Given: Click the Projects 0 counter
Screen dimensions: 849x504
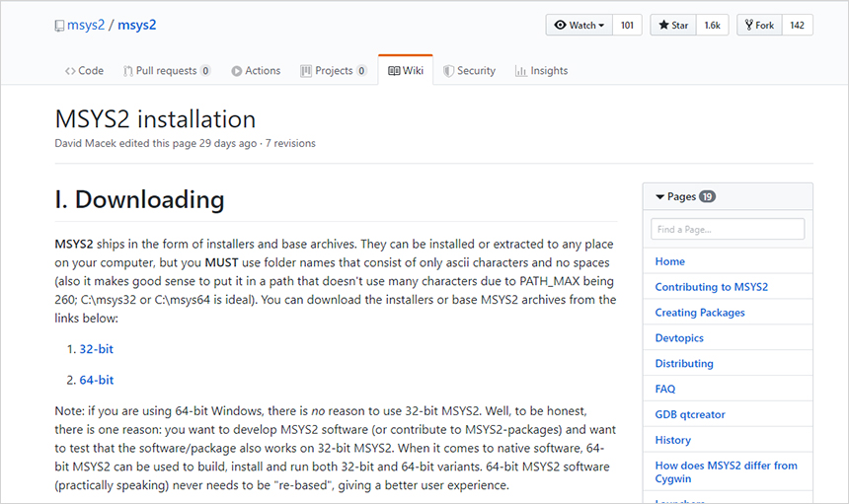Looking at the screenshot, I should (x=361, y=71).
